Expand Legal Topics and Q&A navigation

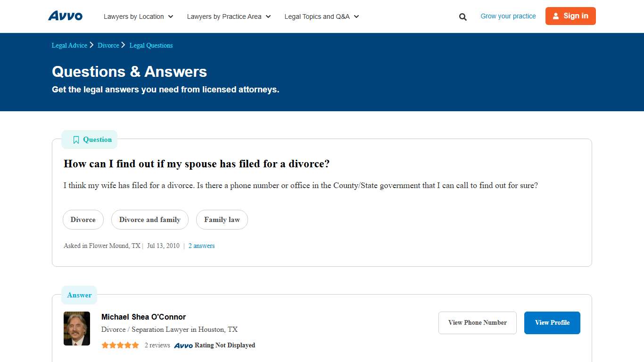click(x=321, y=16)
